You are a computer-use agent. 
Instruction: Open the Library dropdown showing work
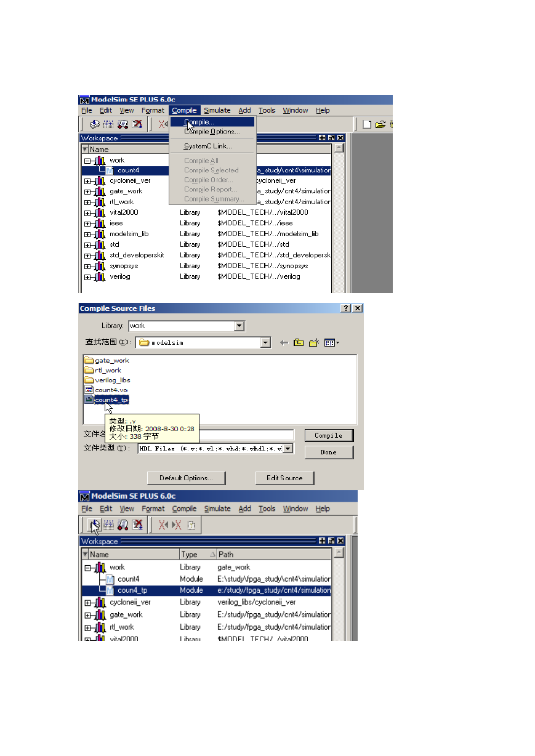[239, 326]
